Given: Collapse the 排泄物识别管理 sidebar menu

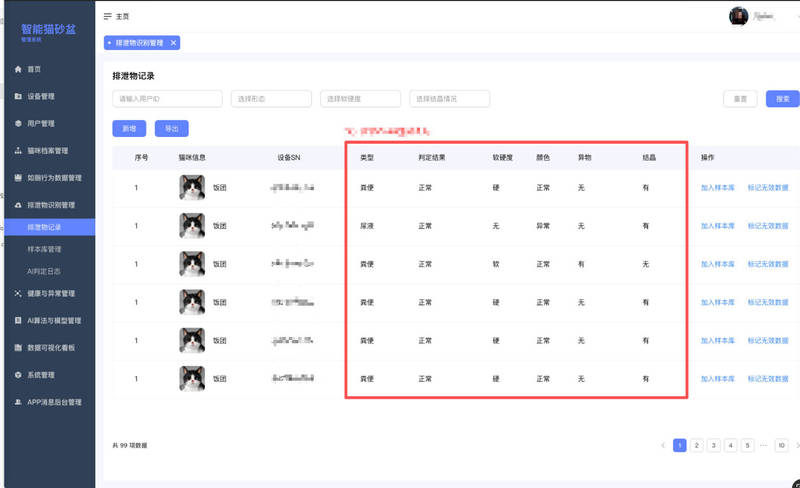Looking at the screenshot, I should [x=49, y=205].
